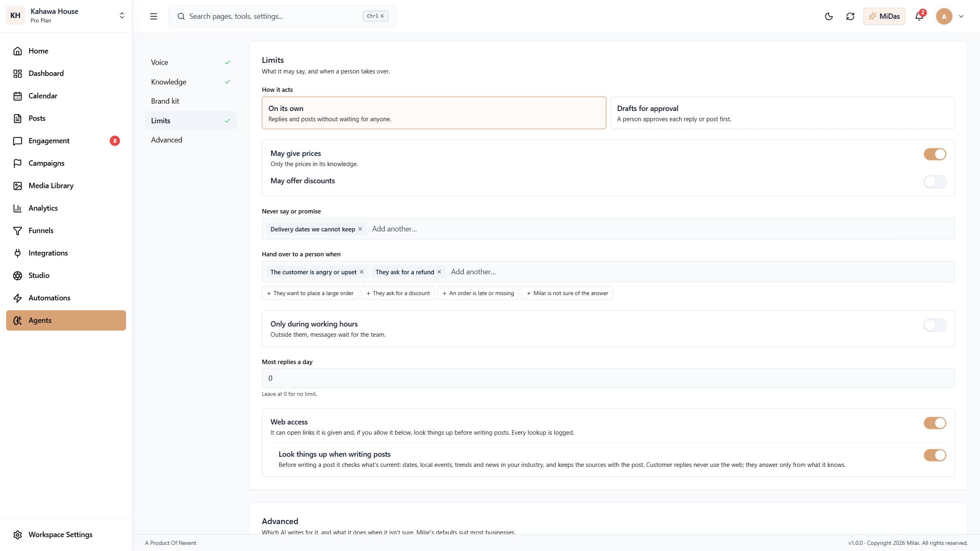This screenshot has width=980, height=551.
Task: Open the Engagement chat icon
Action: (17, 141)
